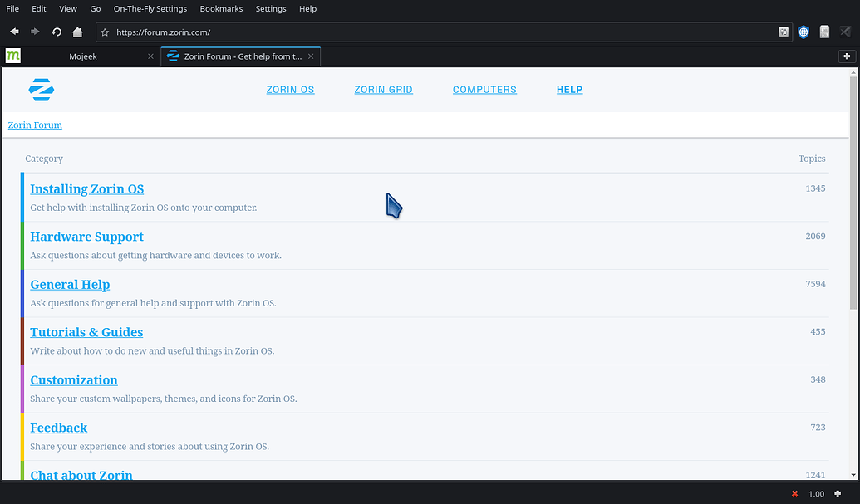Open the View menu
The width and height of the screenshot is (860, 504).
coord(67,9)
